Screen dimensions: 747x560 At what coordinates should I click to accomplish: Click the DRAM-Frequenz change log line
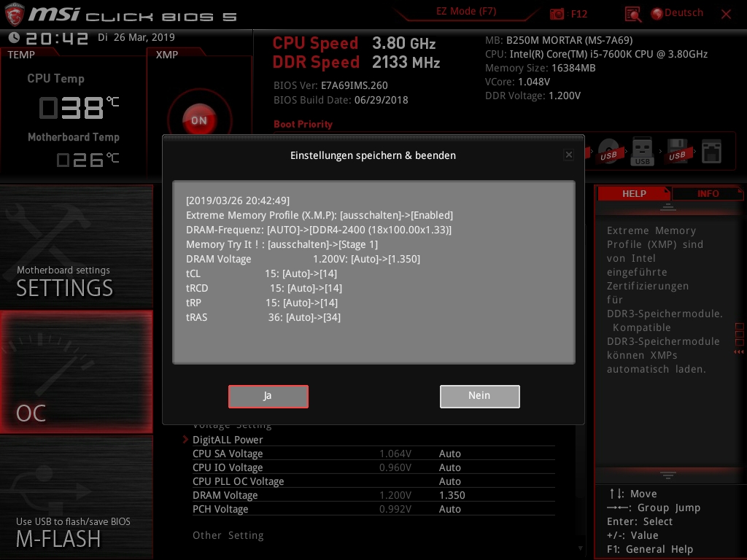[319, 230]
